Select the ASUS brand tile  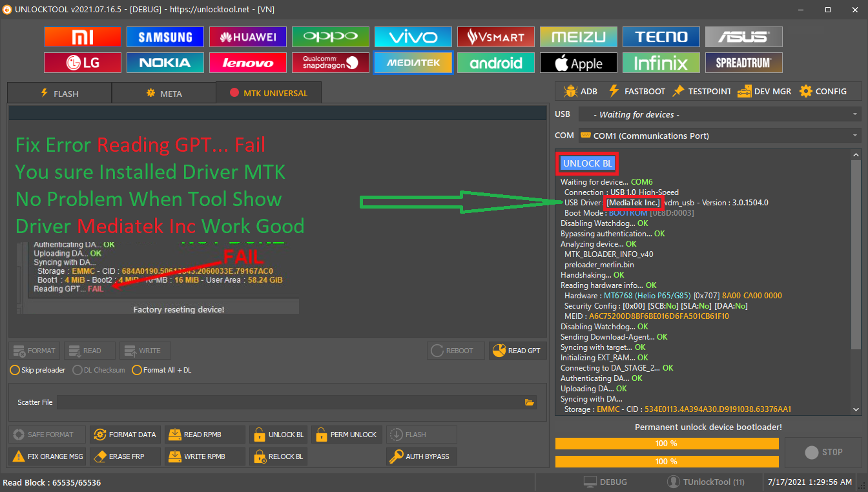[744, 37]
